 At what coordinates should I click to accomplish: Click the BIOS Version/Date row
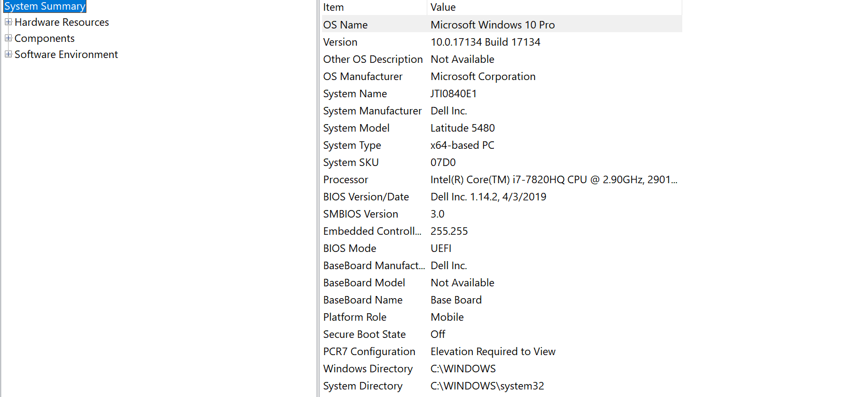click(x=366, y=197)
